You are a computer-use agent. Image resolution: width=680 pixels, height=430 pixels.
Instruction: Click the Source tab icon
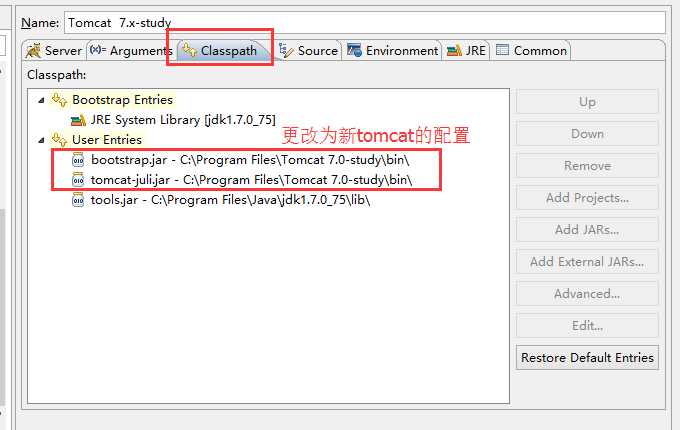pos(286,50)
